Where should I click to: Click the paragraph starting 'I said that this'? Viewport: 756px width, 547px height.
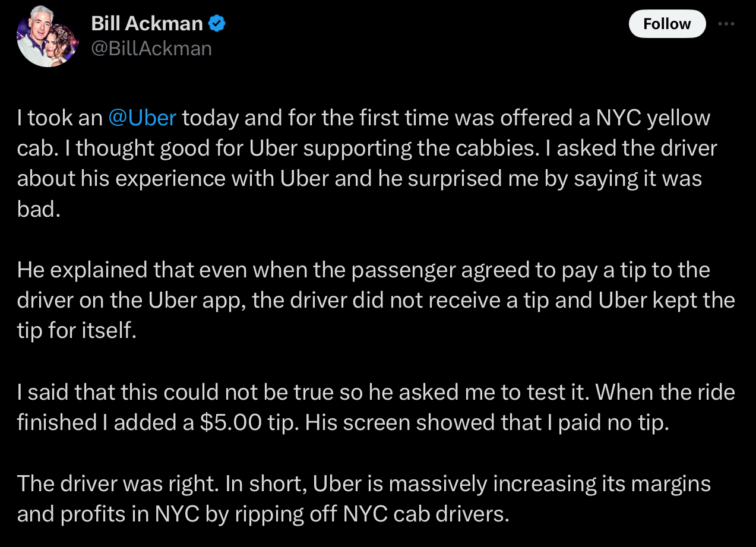[376, 407]
